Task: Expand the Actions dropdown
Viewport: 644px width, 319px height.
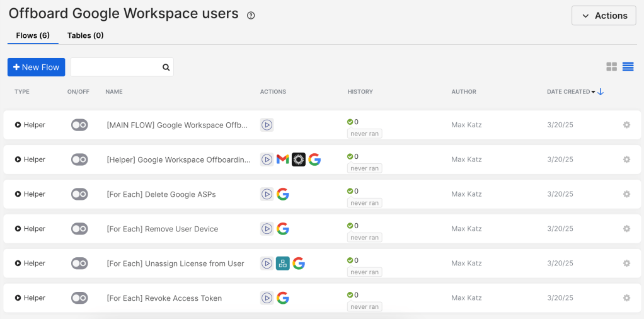Action: pyautogui.click(x=604, y=16)
